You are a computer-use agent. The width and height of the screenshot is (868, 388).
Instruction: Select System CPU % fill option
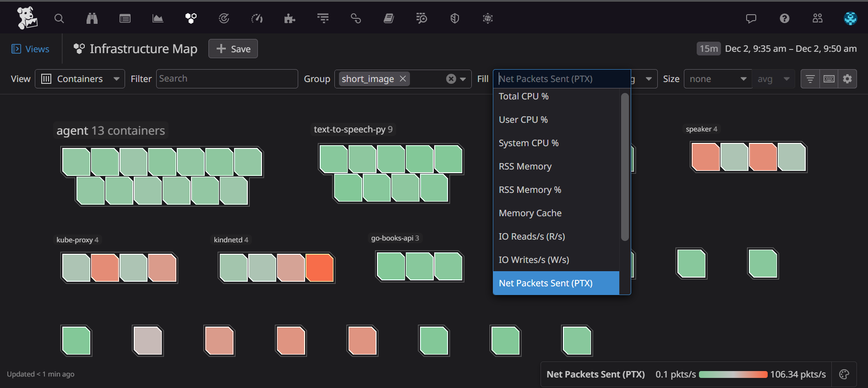[x=556, y=143]
